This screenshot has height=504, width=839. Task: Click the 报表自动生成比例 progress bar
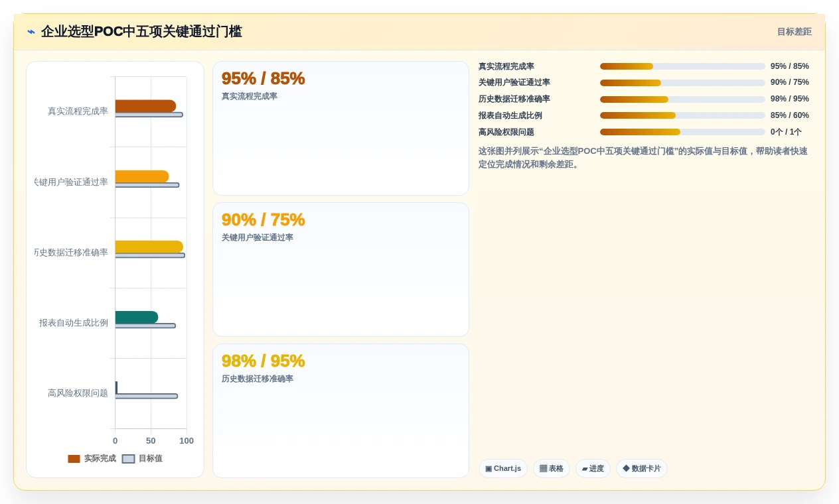click(x=682, y=115)
